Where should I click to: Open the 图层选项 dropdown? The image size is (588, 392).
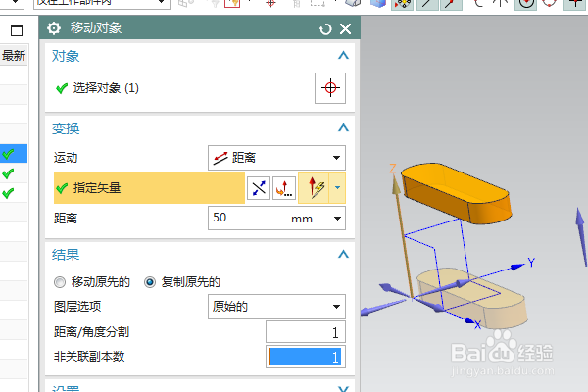[x=276, y=307]
